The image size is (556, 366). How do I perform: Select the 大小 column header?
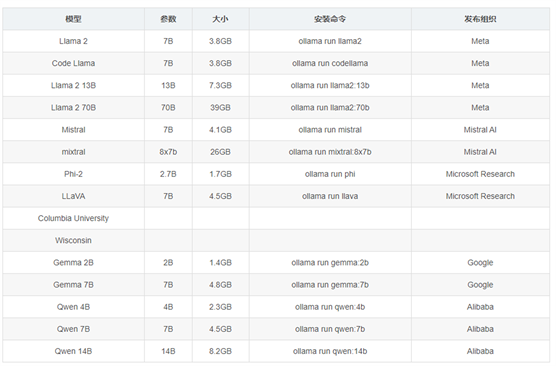(220, 19)
